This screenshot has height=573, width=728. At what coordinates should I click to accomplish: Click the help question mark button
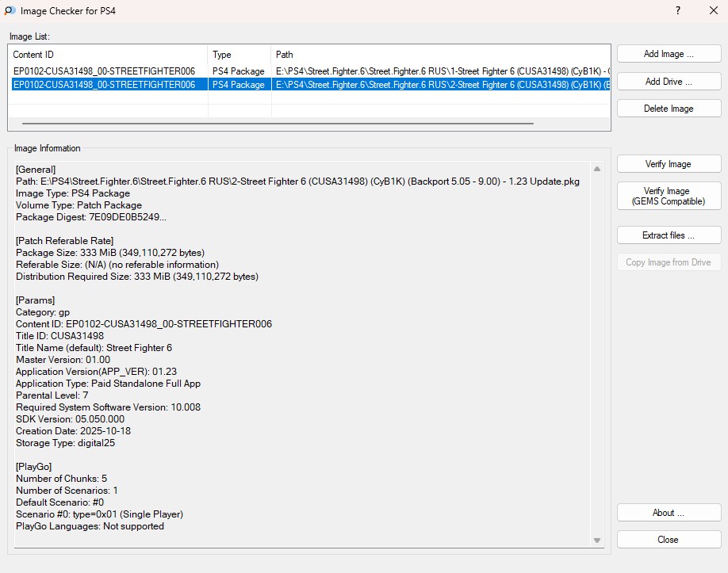pos(678,11)
